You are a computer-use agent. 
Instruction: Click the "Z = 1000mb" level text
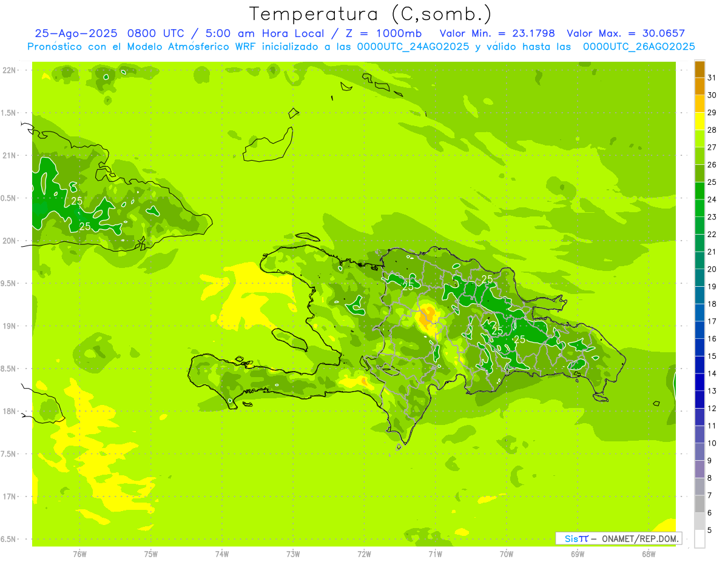click(x=383, y=34)
